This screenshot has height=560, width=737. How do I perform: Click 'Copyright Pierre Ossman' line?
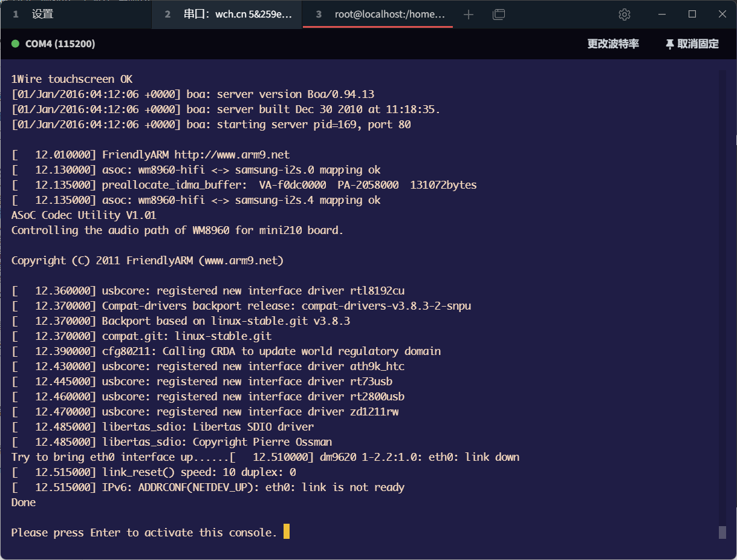coord(172,442)
